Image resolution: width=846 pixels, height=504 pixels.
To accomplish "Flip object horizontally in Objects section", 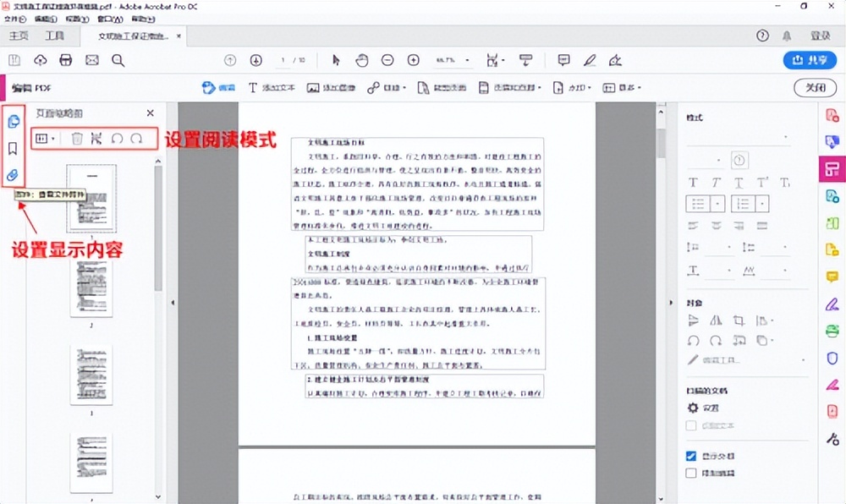I will tap(716, 320).
